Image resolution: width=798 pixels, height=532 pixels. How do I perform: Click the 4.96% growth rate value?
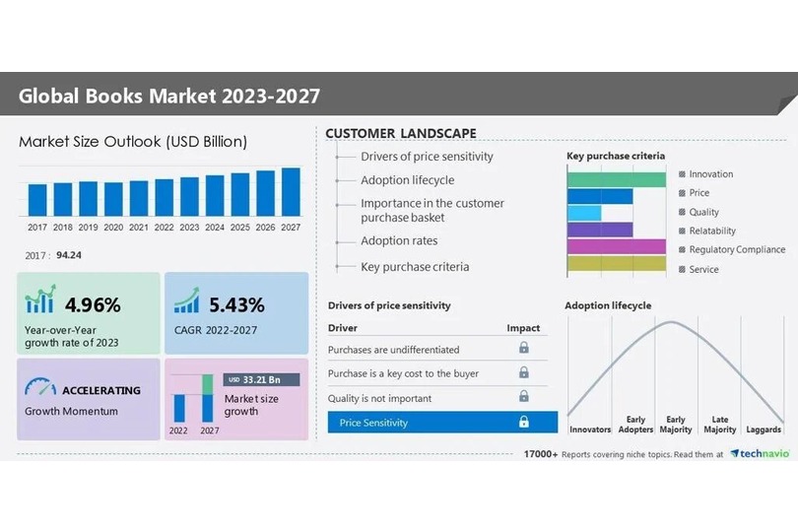[93, 305]
